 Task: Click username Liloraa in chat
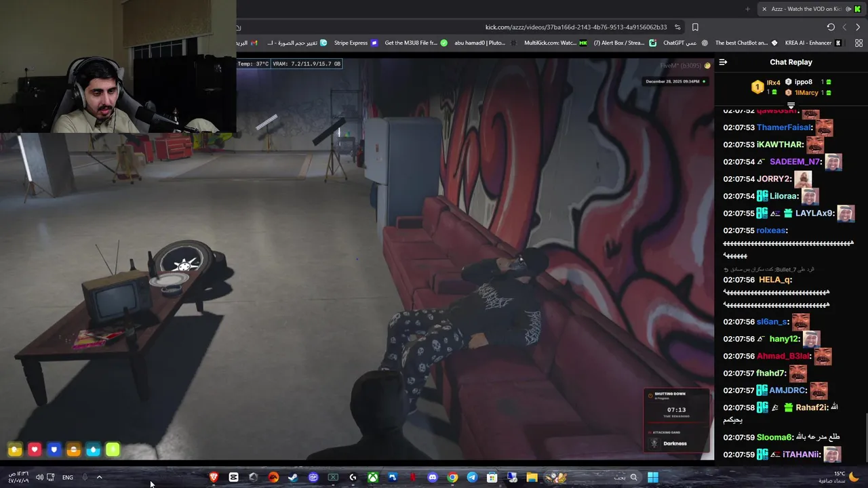(x=784, y=196)
